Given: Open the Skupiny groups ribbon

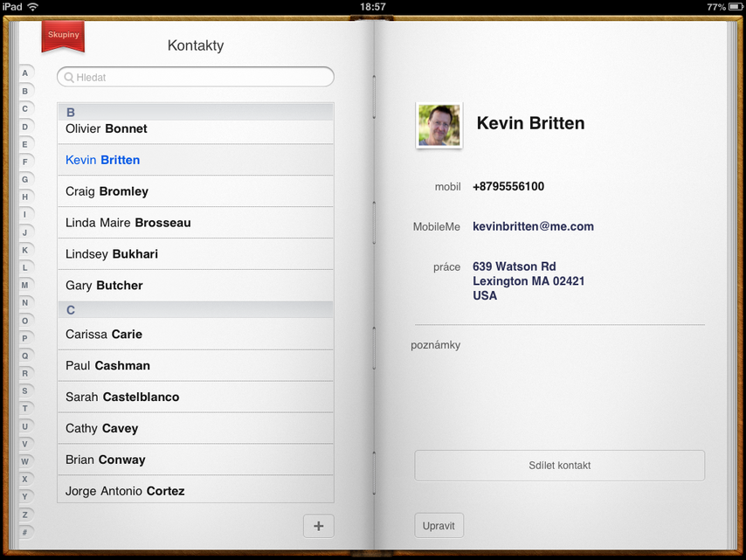Looking at the screenshot, I should (62, 36).
